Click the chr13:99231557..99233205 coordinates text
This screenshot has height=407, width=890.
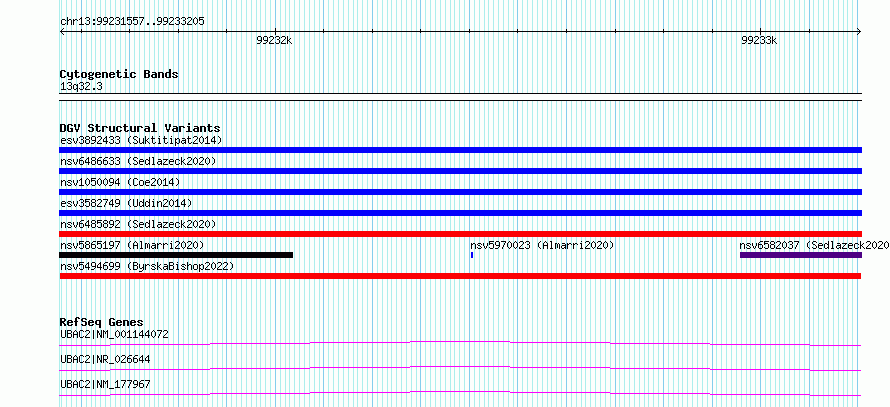point(132,22)
